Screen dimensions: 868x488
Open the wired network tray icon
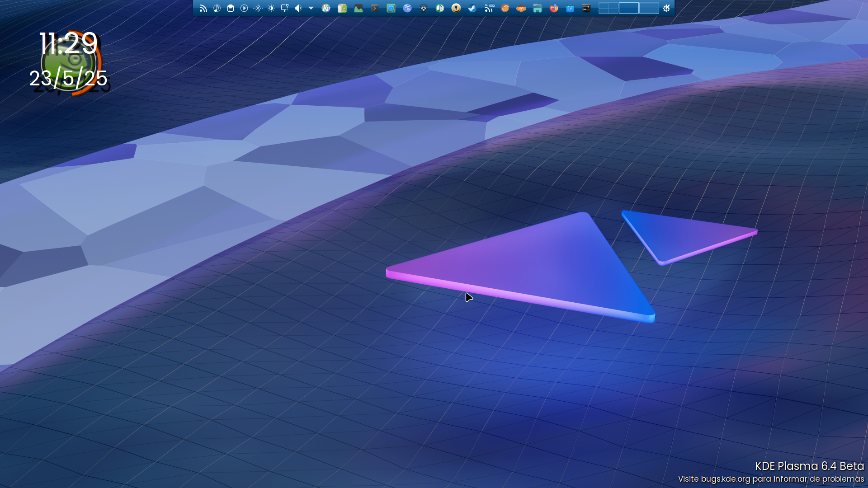click(285, 8)
